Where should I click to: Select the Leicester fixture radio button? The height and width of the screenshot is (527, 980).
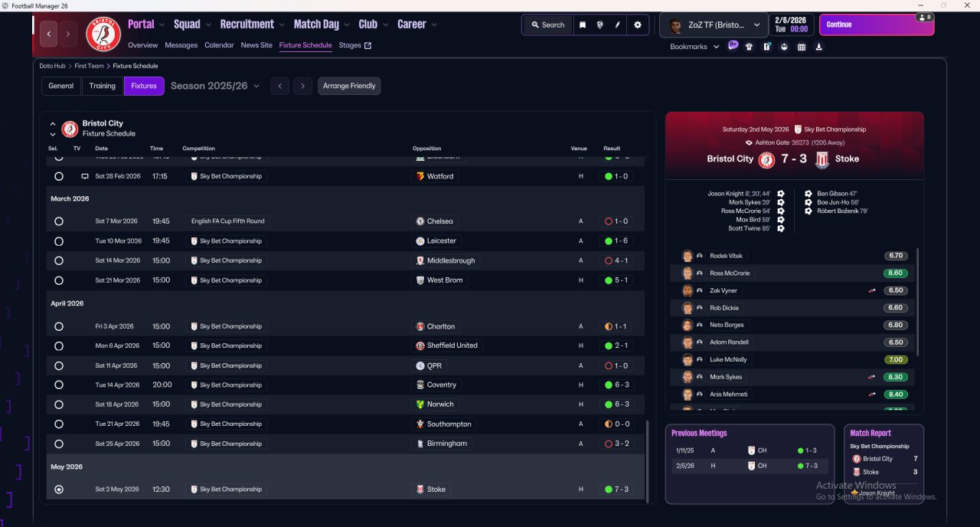click(x=59, y=241)
